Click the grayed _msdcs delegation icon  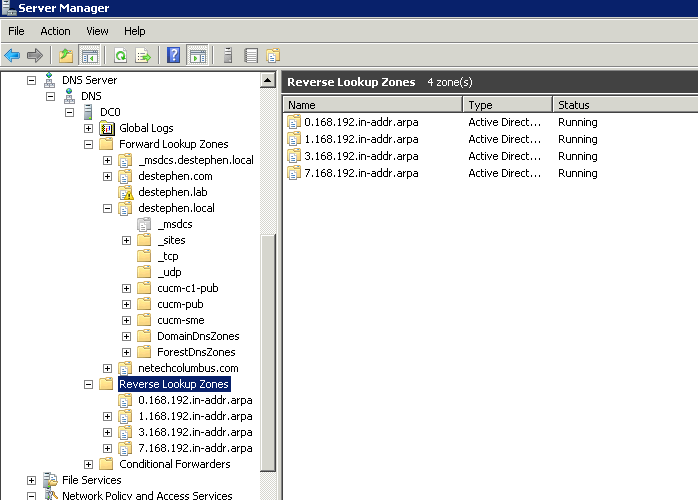(x=144, y=225)
